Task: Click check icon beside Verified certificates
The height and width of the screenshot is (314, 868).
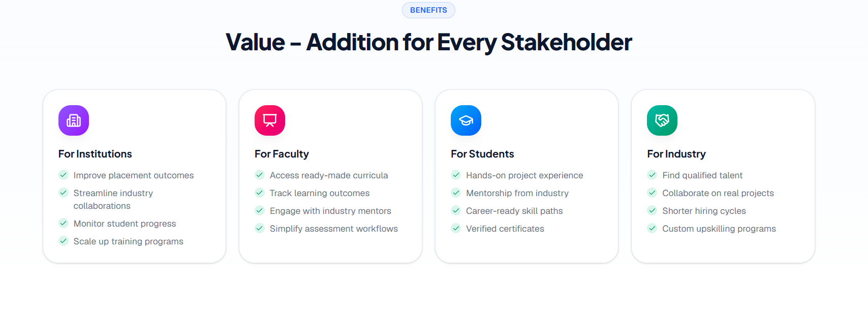Action: [456, 228]
